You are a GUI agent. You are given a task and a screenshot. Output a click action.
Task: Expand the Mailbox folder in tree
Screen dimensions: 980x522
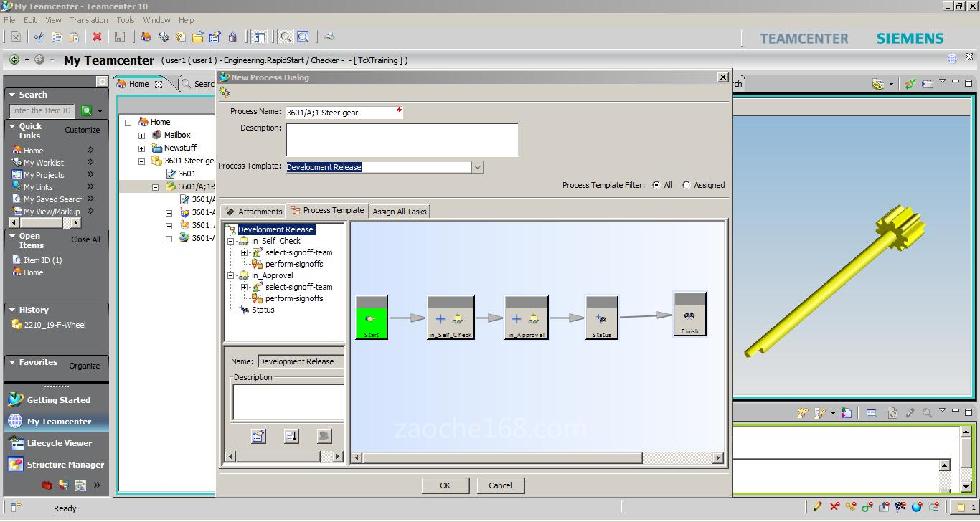click(142, 135)
